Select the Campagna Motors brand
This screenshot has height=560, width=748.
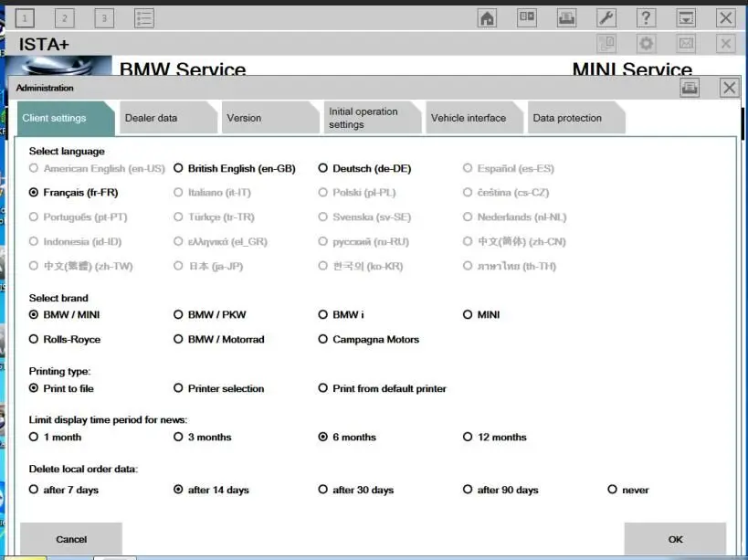coord(369,339)
